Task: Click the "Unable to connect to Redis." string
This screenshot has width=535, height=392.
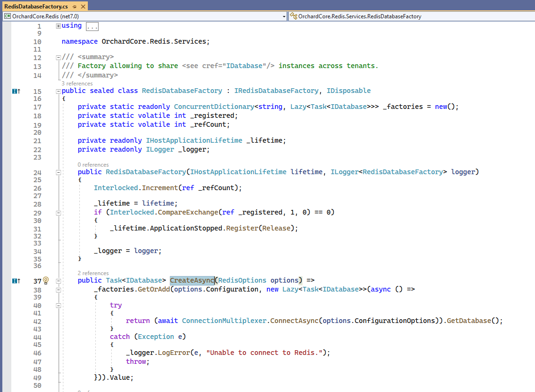Action: [264, 353]
